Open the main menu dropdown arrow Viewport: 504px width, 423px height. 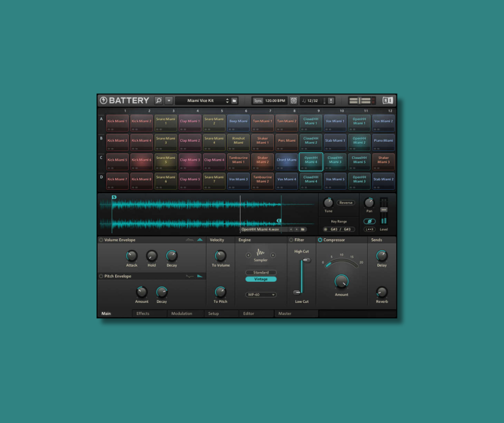[169, 100]
